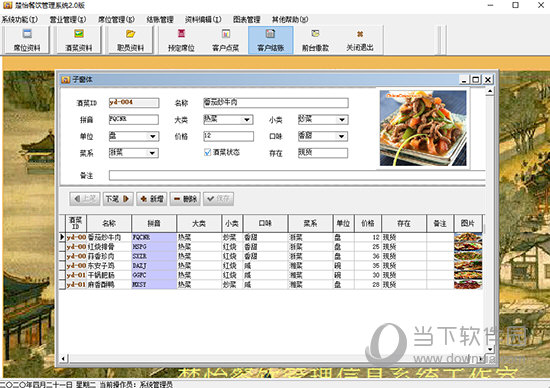
Task: Open the 系统功能 menu
Action: point(20,19)
